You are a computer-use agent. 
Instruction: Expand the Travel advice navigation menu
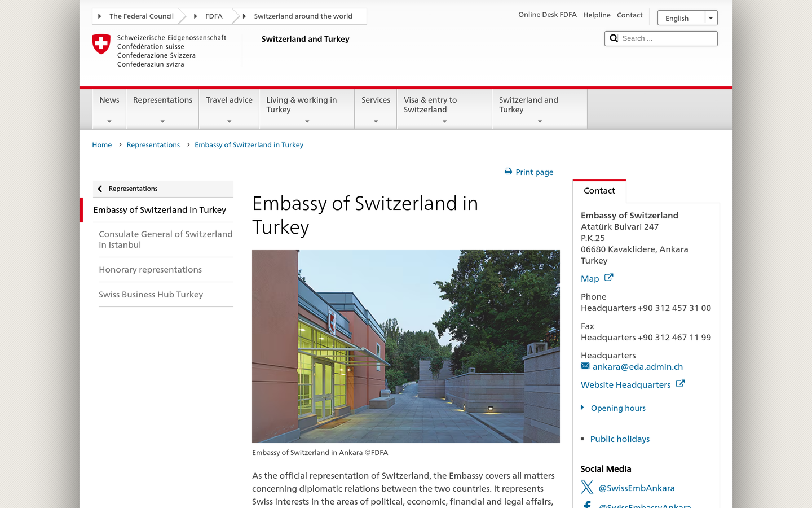click(229, 109)
